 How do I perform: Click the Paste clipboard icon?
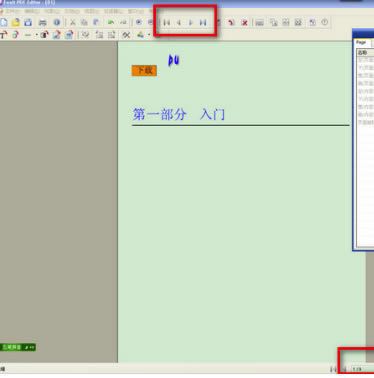click(96, 22)
